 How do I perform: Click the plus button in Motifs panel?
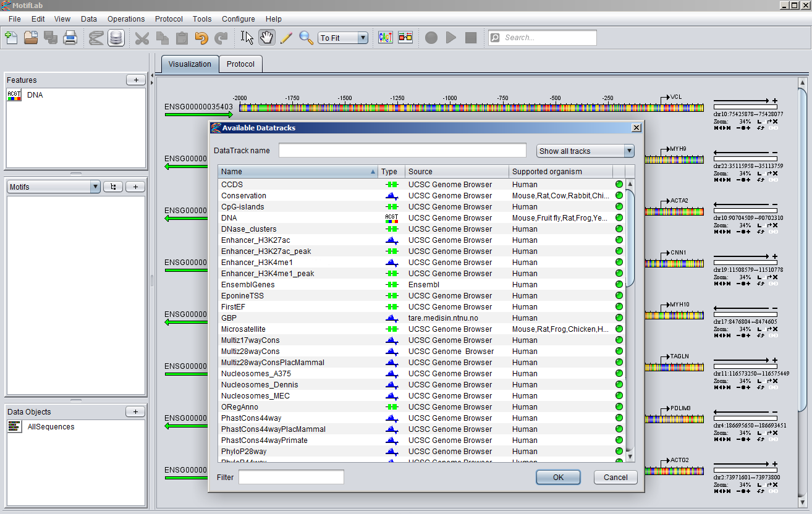(136, 187)
